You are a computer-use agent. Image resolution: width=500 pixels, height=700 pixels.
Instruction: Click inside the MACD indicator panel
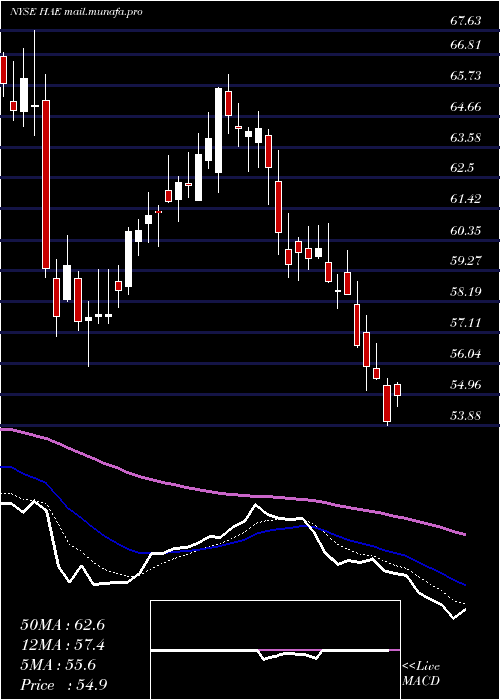[275, 650]
